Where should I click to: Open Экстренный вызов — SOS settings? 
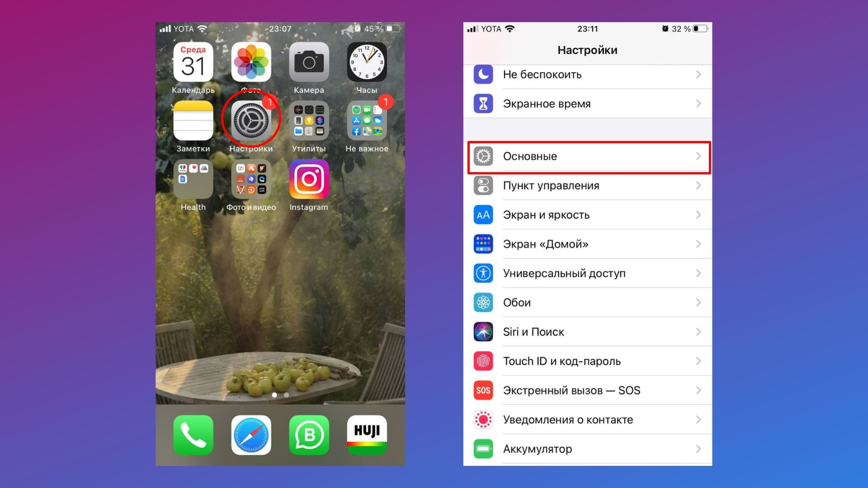(589, 390)
